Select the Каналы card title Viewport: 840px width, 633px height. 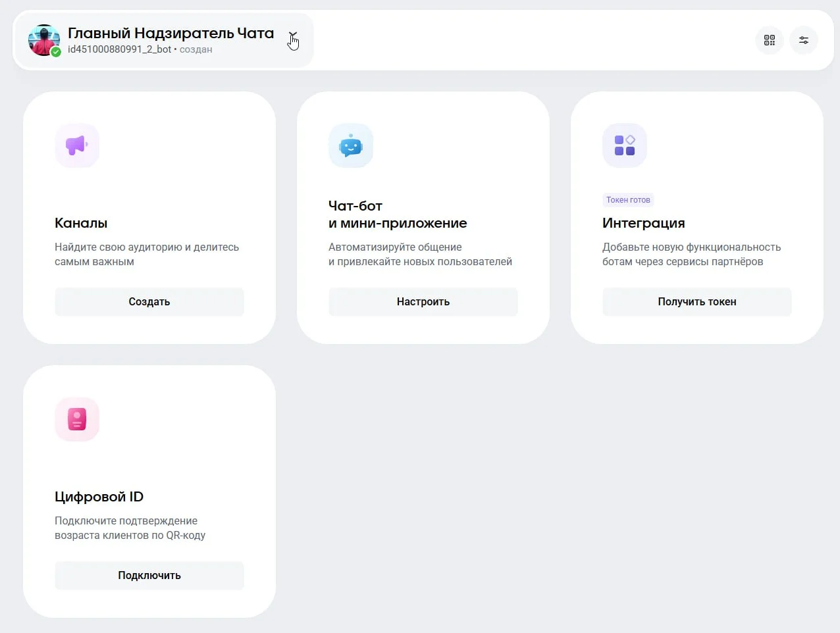point(81,223)
